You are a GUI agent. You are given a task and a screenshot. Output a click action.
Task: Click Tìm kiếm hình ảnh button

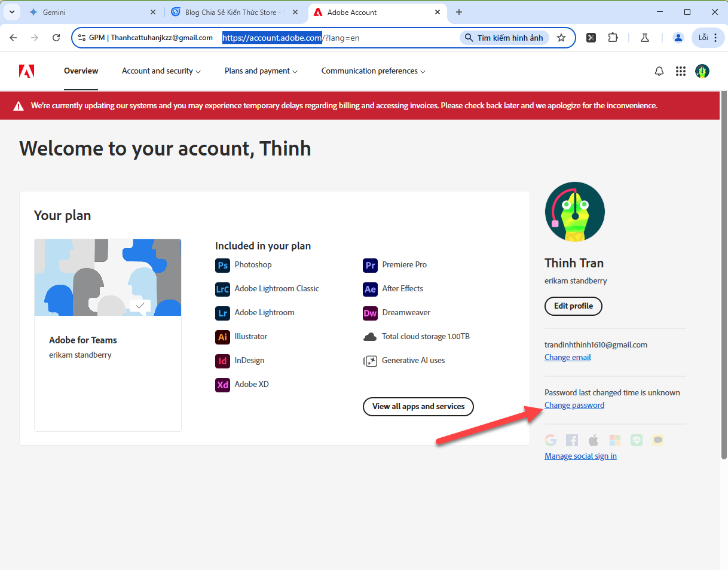[504, 38]
